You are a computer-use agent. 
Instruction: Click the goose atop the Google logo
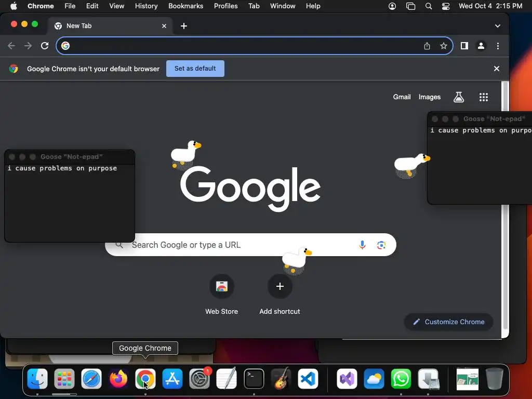pyautogui.click(x=185, y=154)
